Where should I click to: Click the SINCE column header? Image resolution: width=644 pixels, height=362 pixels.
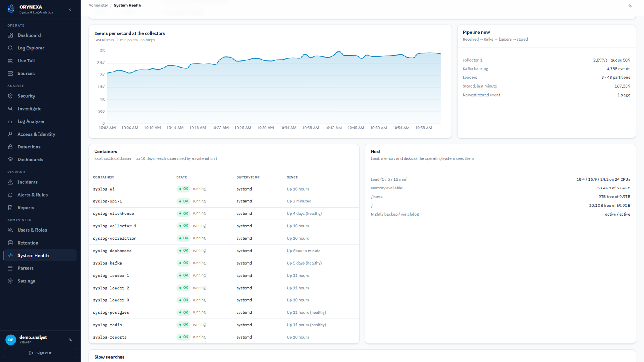click(x=292, y=177)
